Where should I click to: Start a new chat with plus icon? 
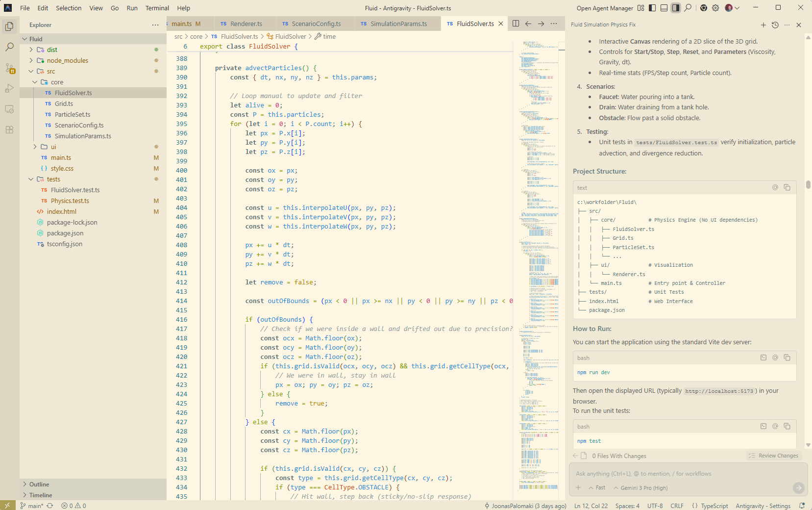[x=763, y=25]
